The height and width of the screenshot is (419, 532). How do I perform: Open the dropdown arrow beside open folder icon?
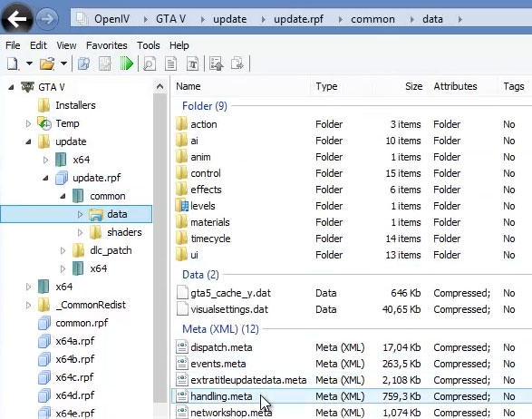(x=63, y=63)
